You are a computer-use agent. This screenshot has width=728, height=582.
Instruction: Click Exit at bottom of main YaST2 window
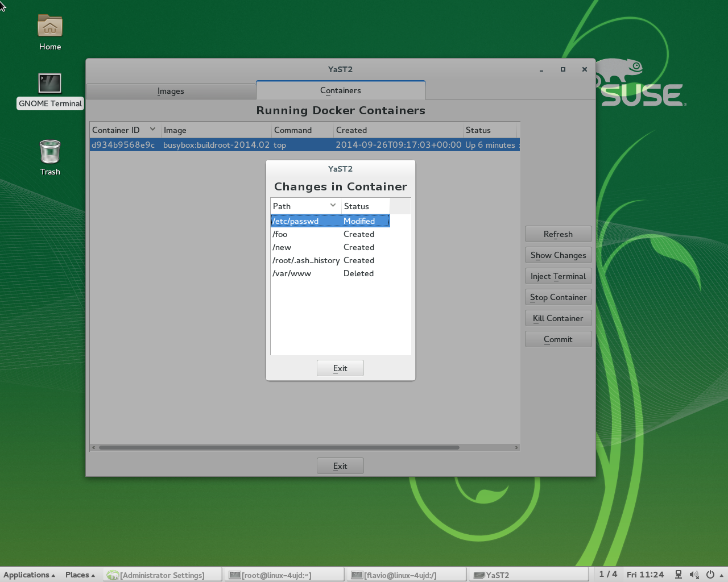340,466
